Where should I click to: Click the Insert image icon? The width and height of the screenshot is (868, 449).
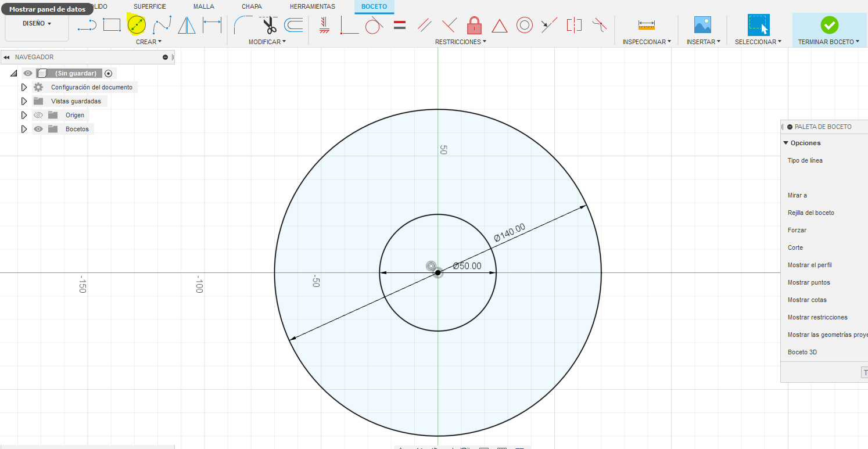703,25
